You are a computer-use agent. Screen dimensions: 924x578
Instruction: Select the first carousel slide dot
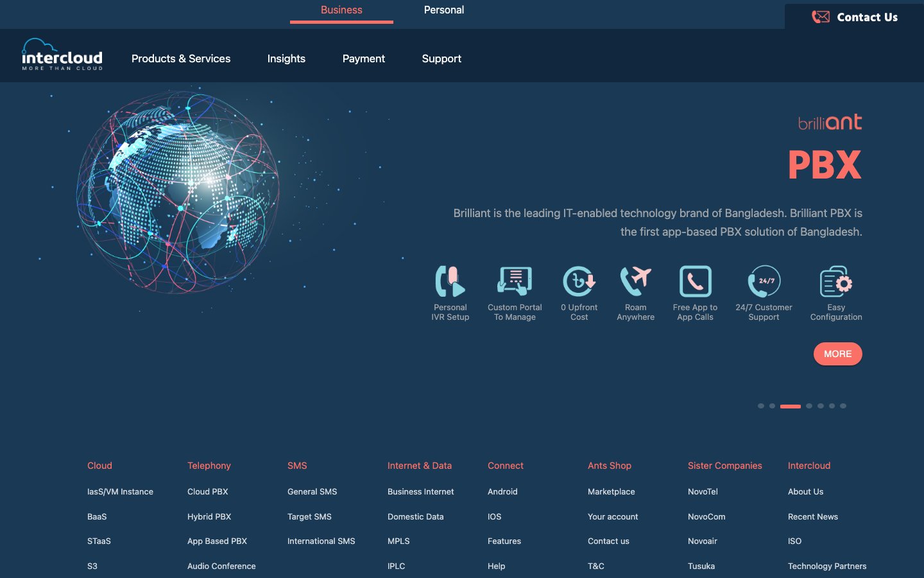pyautogui.click(x=761, y=406)
